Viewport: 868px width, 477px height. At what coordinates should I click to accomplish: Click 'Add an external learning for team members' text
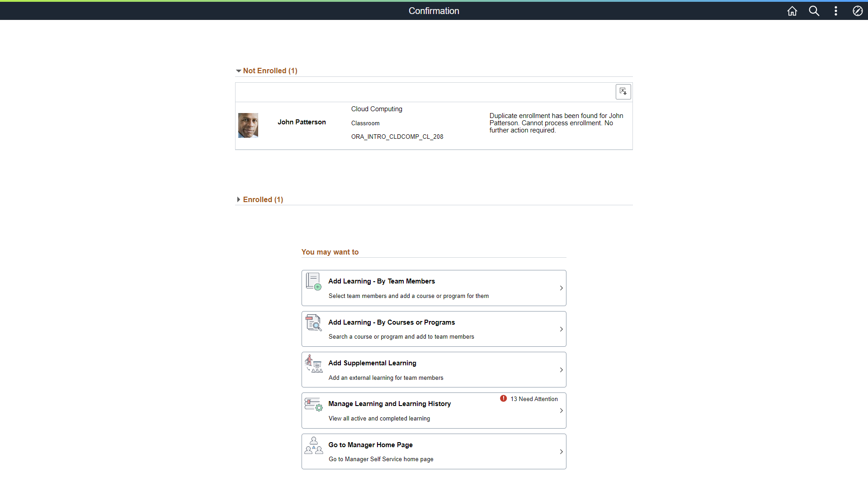pyautogui.click(x=386, y=378)
